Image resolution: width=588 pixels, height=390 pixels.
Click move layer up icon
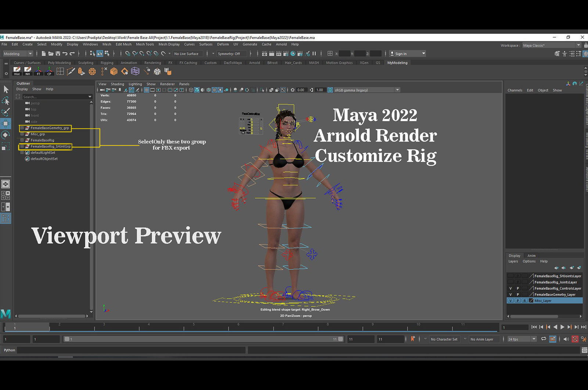click(556, 267)
